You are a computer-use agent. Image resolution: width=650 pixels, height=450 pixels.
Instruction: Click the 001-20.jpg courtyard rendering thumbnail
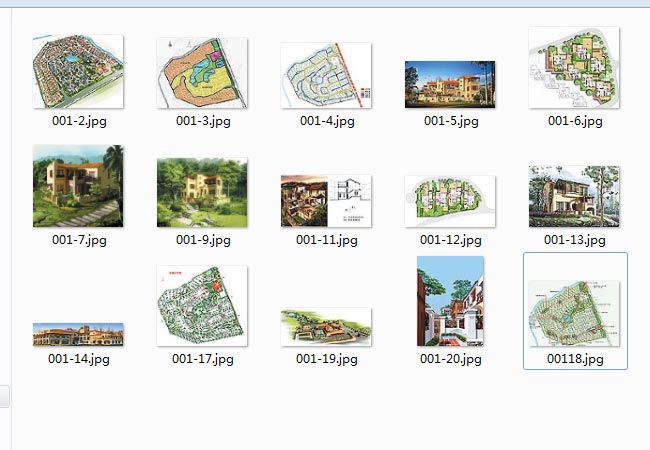450,301
